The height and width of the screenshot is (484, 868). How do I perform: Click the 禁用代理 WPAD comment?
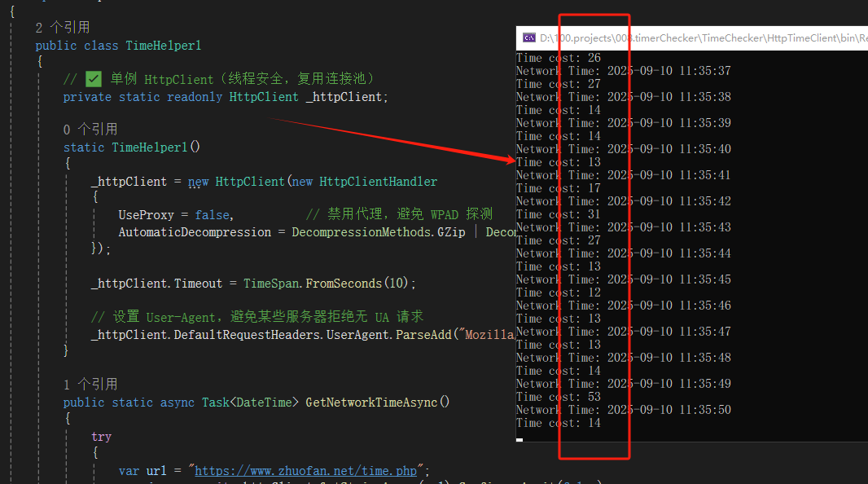pyautogui.click(x=399, y=214)
